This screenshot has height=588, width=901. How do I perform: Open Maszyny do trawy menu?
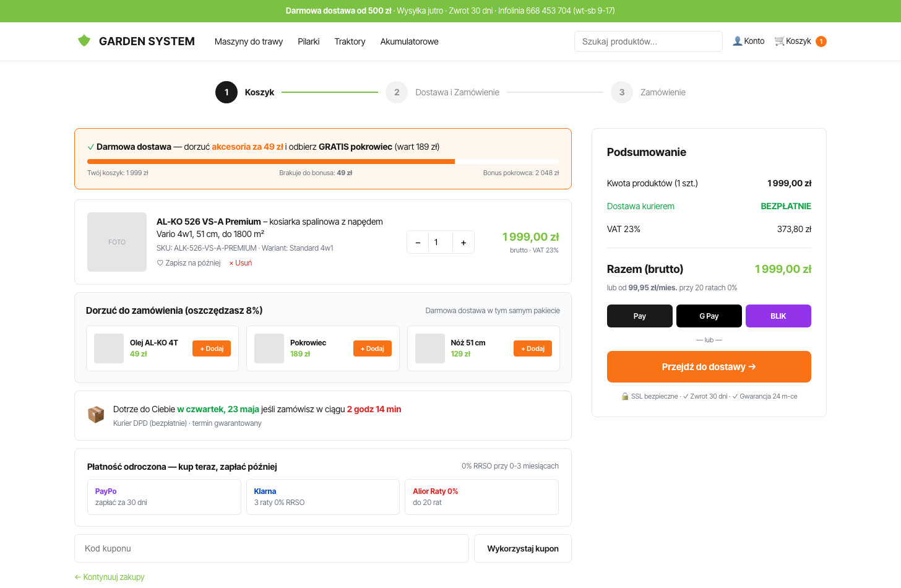click(x=249, y=41)
